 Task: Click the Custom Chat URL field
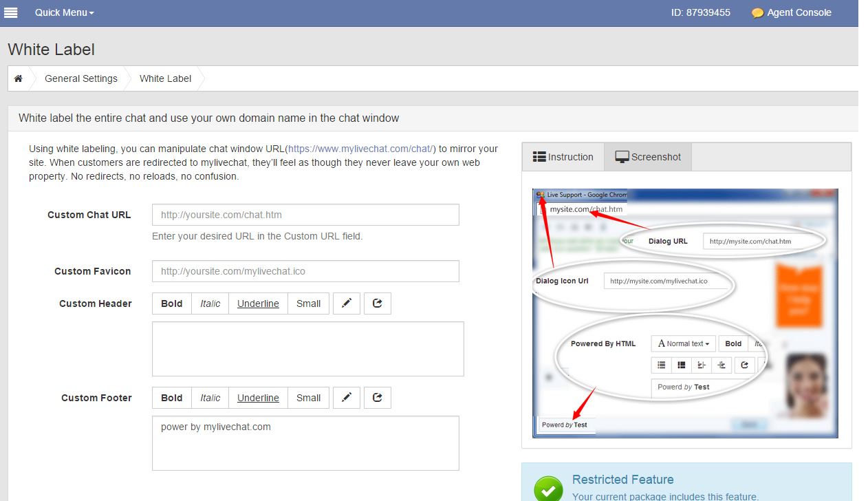(305, 215)
